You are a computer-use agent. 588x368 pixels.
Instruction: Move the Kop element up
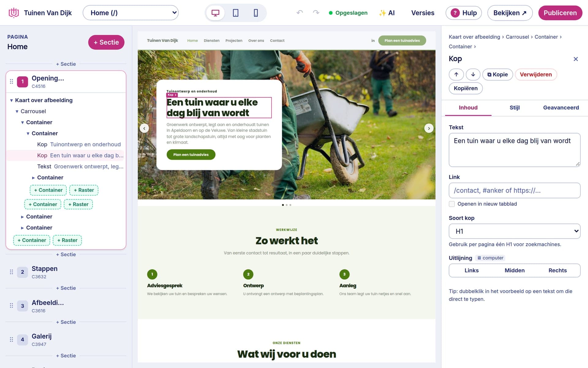point(456,75)
